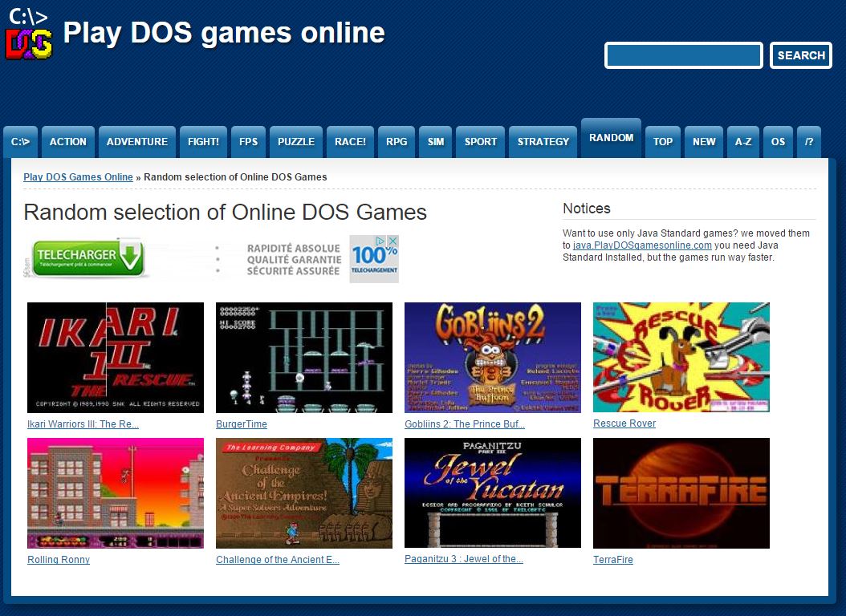Open the NEW games tab

point(704,142)
